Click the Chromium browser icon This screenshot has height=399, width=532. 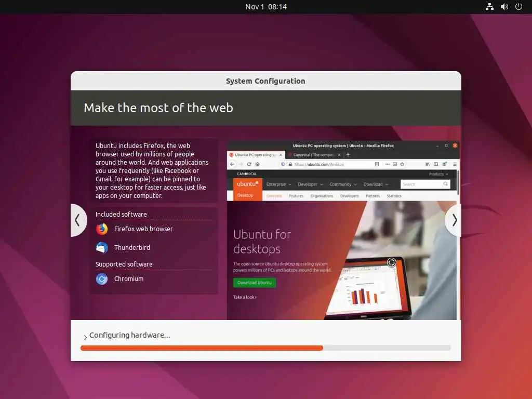(x=102, y=279)
